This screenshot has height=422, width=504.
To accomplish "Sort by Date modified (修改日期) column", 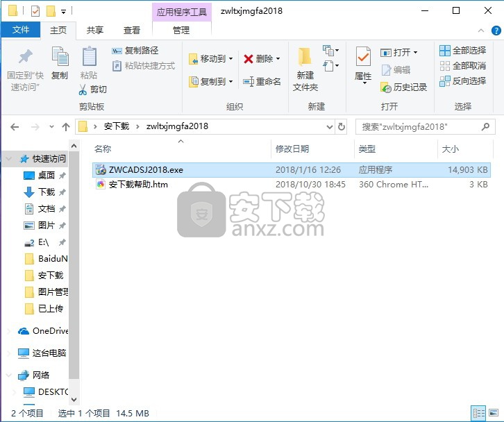I will (x=292, y=149).
